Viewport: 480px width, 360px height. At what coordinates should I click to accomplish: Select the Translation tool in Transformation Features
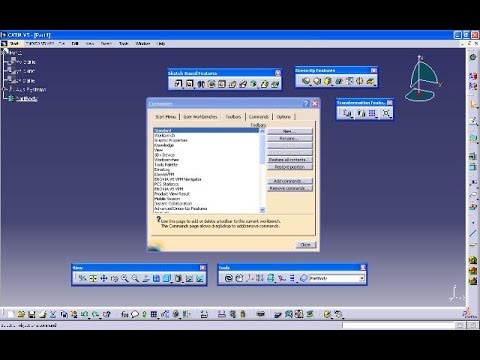pos(347,113)
